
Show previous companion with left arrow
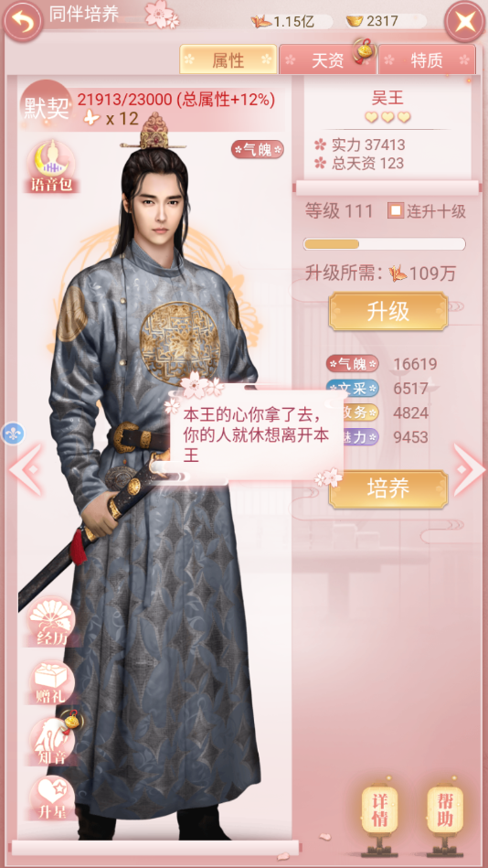[26, 469]
